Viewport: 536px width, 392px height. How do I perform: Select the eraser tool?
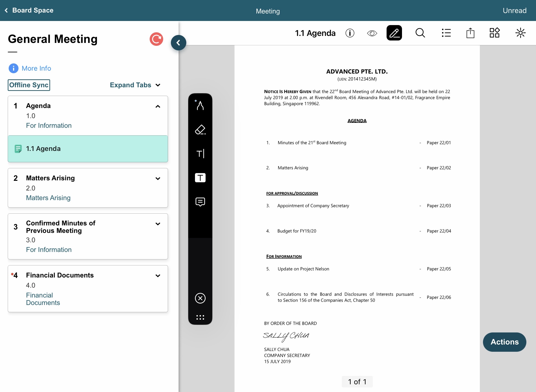click(200, 129)
